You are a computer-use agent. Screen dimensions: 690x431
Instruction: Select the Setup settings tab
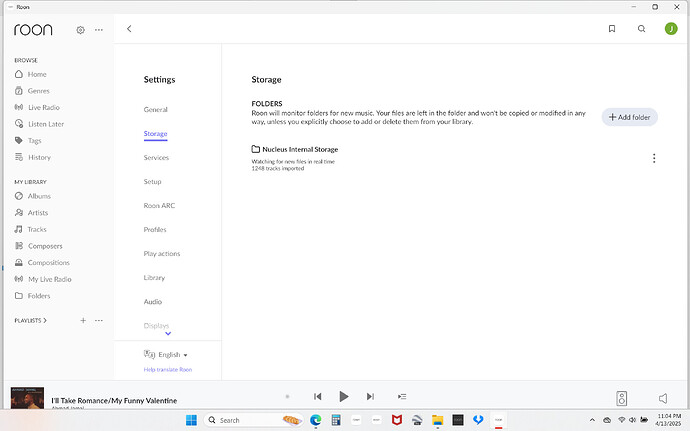pos(152,181)
